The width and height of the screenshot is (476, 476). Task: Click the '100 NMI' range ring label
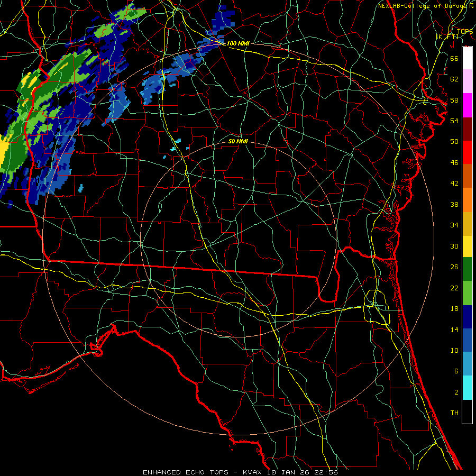click(x=238, y=44)
